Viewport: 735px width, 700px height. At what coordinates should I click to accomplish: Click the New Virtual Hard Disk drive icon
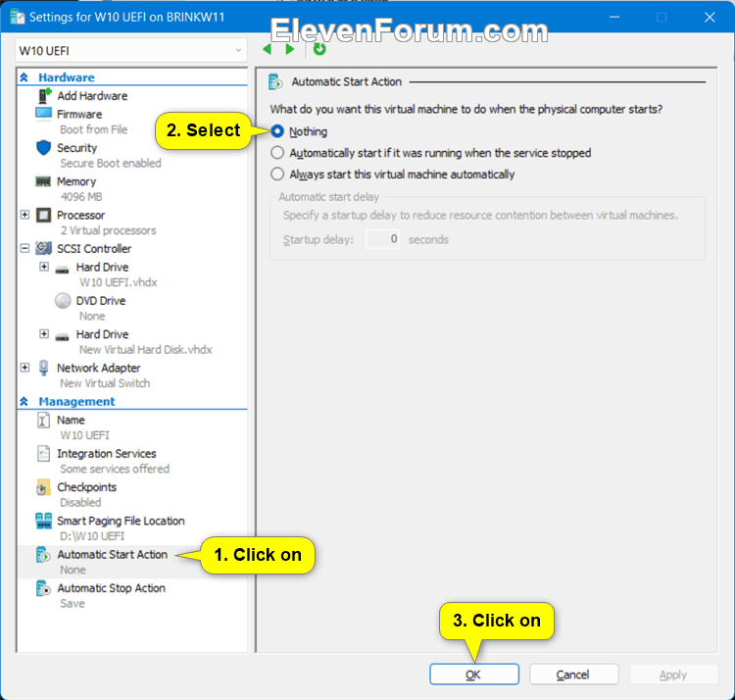click(x=63, y=336)
